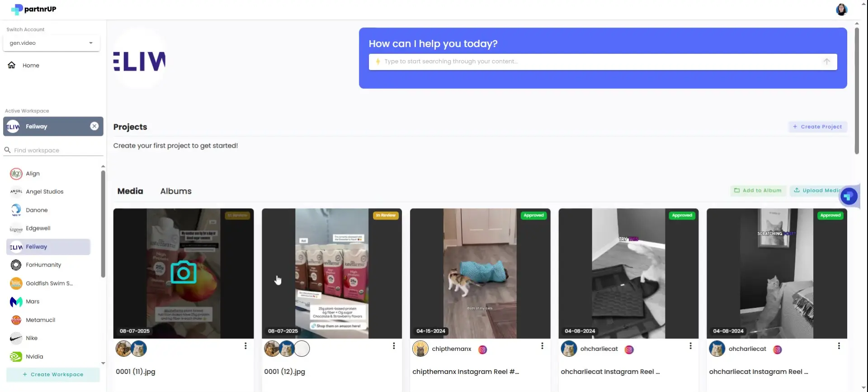Click the partnrUP logo
The image size is (868, 392).
tap(33, 9)
